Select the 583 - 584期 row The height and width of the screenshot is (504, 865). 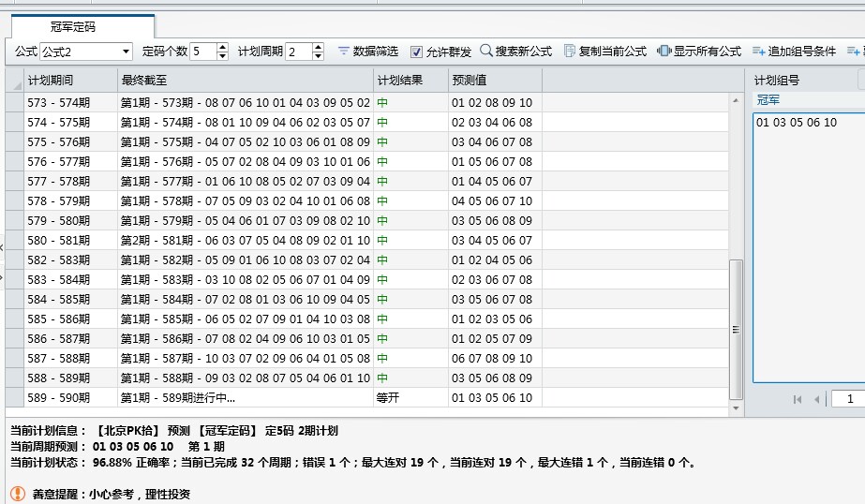pos(366,279)
